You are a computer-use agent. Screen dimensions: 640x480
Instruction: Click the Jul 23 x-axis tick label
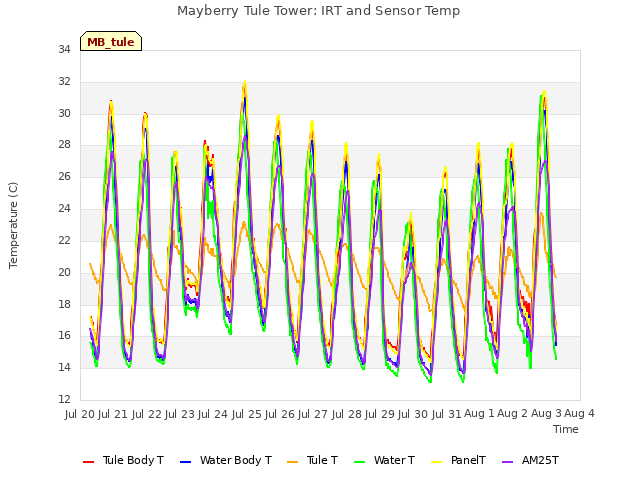point(180,414)
